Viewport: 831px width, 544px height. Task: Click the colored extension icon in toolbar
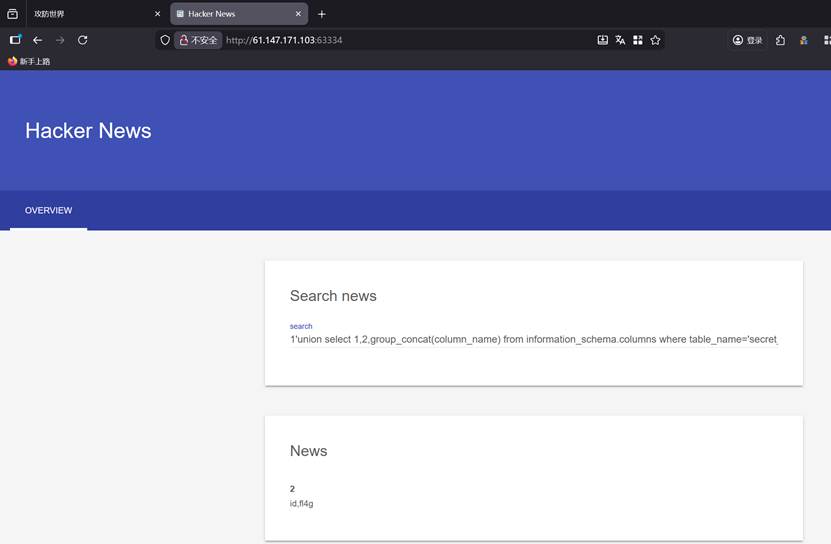tap(803, 40)
